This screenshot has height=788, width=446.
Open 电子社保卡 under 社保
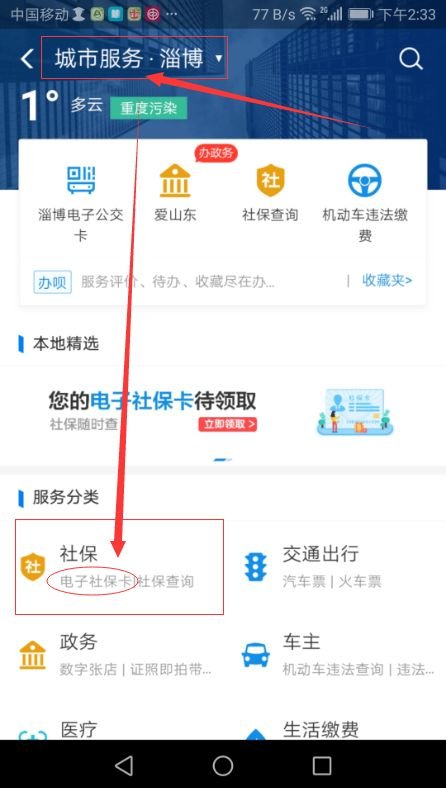point(98,582)
